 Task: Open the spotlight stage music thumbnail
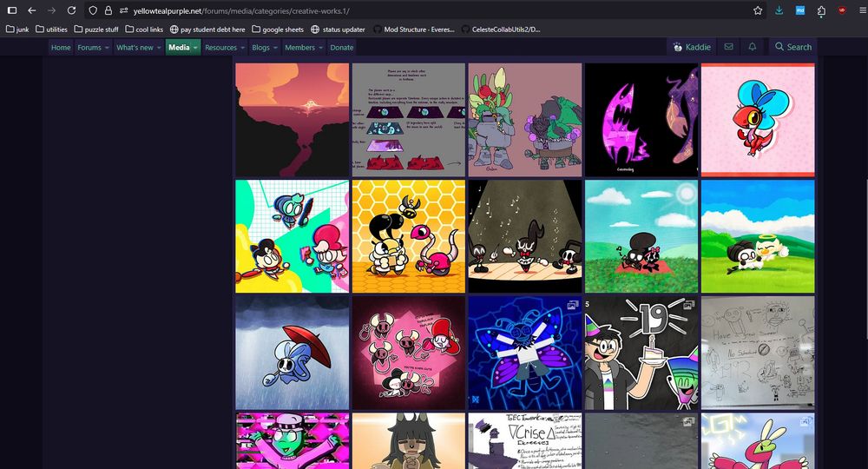tap(525, 236)
